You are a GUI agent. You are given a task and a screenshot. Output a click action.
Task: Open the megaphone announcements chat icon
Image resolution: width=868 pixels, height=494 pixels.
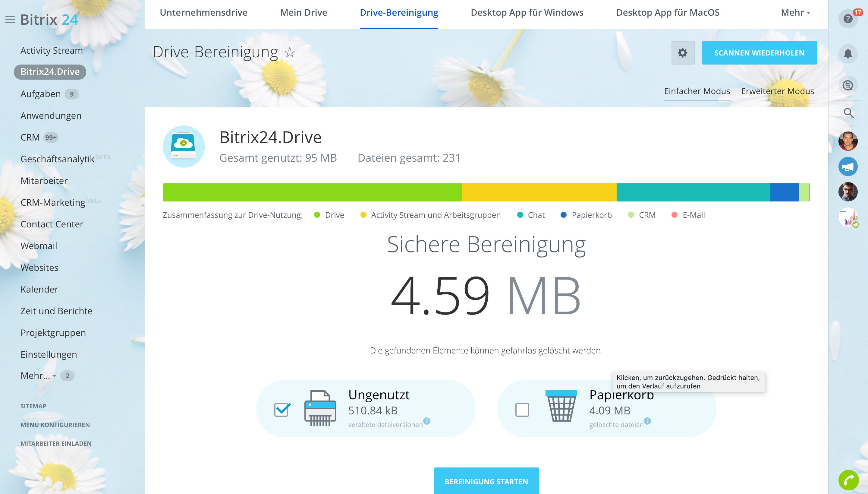click(x=848, y=166)
